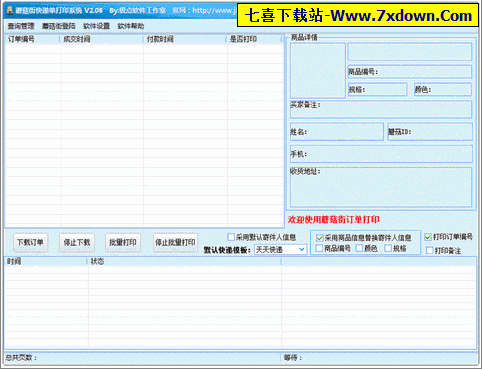Open the 蘑菇街登陆 menu

point(59,26)
